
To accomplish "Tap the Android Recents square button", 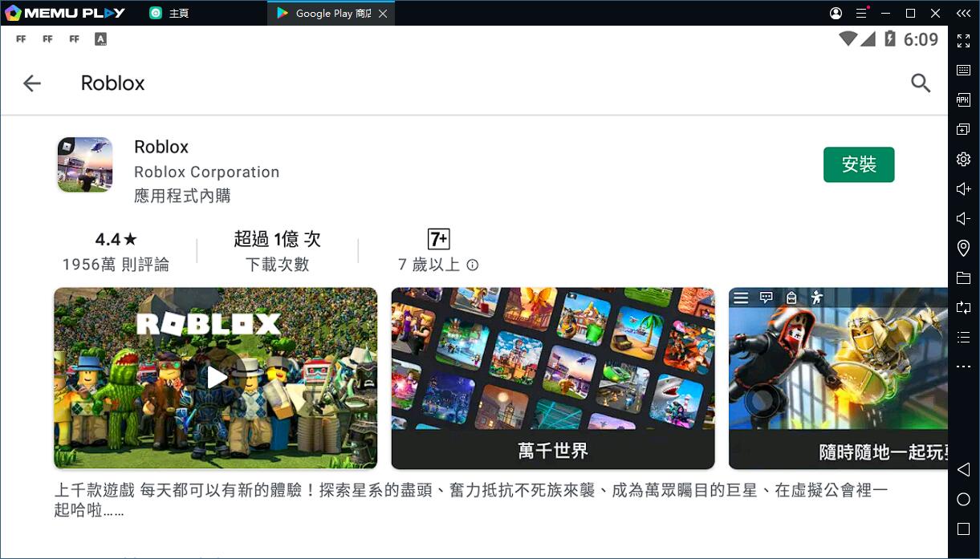I will click(963, 528).
